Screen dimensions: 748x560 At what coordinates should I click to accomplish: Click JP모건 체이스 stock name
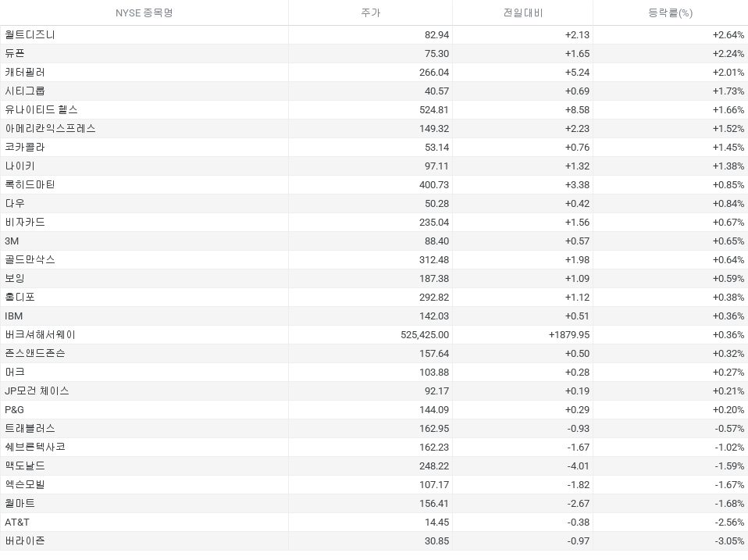pos(37,391)
